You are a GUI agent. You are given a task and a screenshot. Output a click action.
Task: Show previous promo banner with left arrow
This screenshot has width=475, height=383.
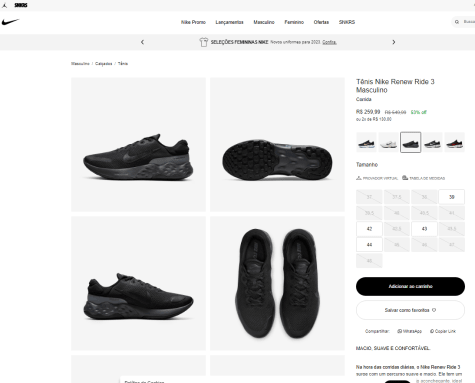pyautogui.click(x=142, y=42)
